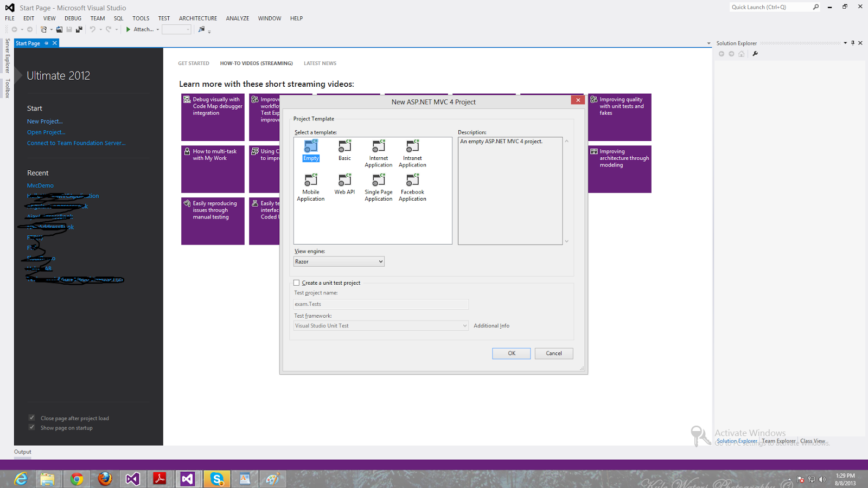Open the Output panel tab
The height and width of the screenshot is (488, 868).
coord(23,452)
